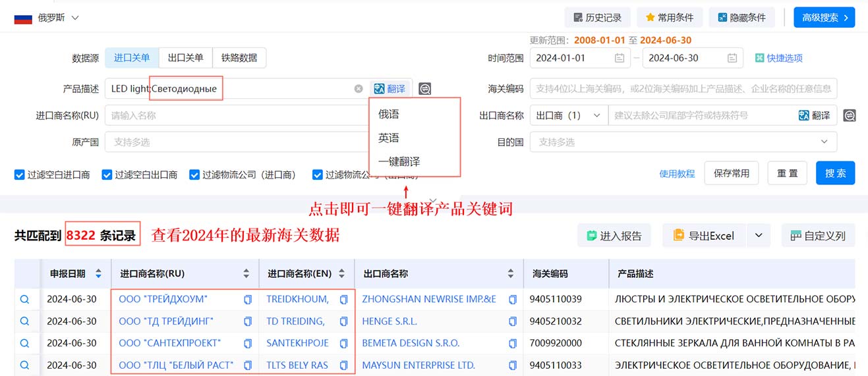The image size is (868, 376).
Task: Open 历史记录 history records
Action: 598,18
